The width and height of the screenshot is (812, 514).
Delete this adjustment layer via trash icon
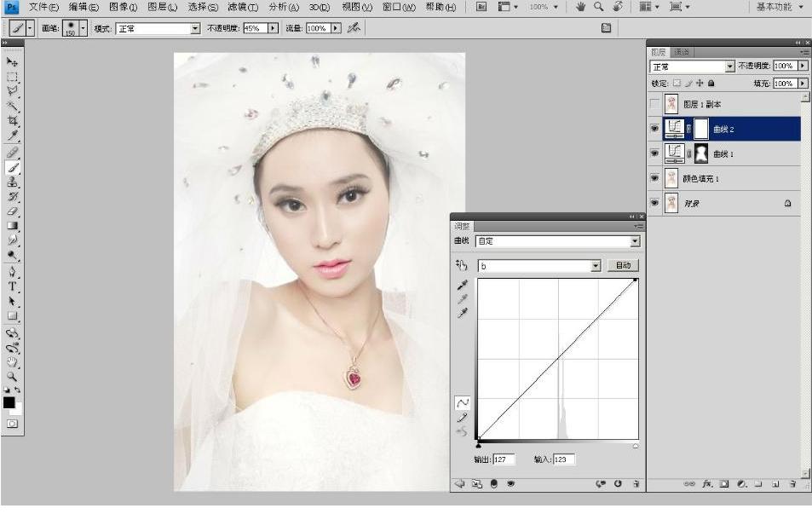[x=636, y=483]
